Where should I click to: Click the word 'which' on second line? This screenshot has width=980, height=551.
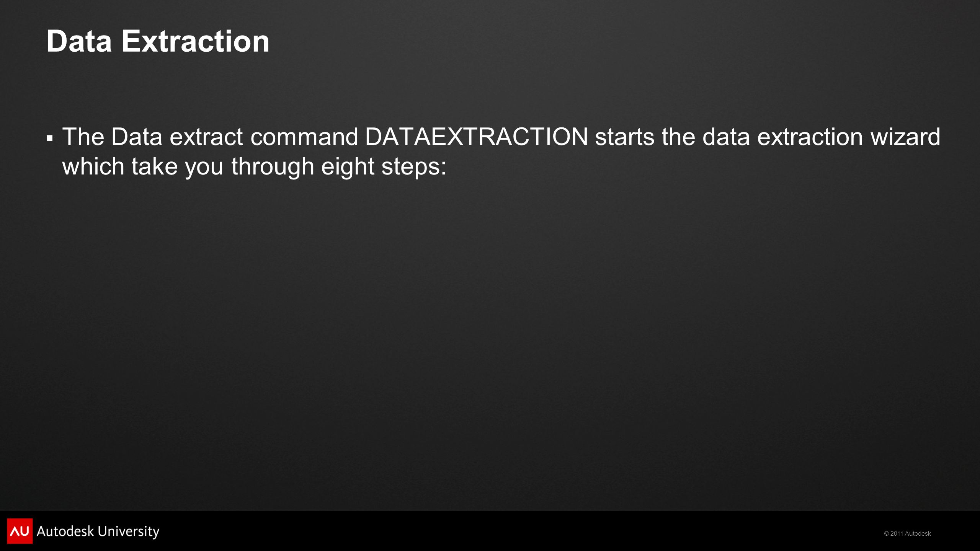[x=93, y=166]
